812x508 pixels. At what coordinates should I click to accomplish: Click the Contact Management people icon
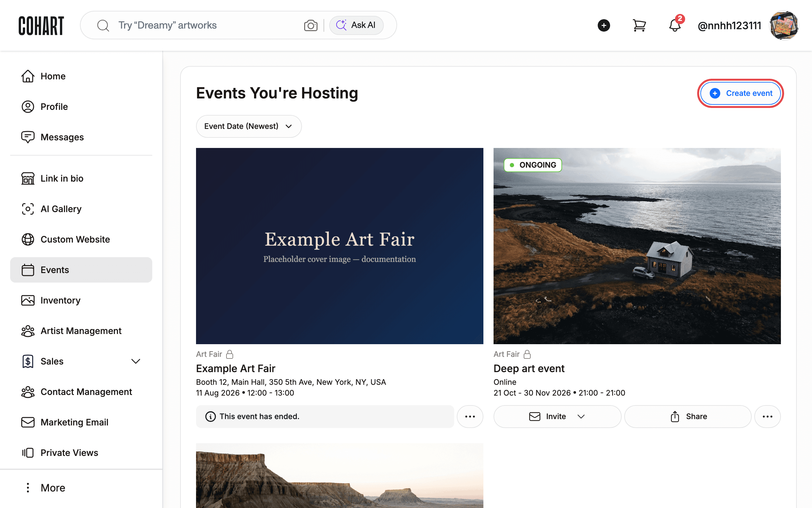pos(28,392)
